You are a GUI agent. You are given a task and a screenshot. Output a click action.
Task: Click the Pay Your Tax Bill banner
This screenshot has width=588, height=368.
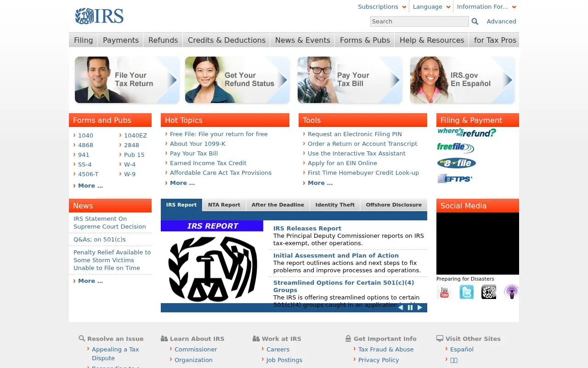[350, 80]
